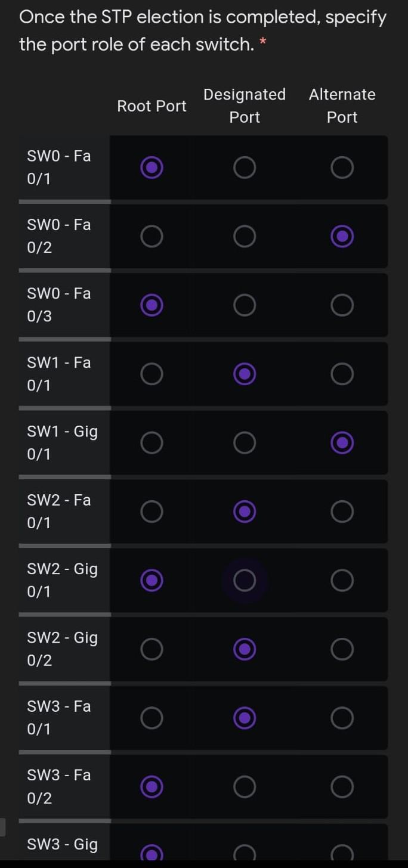Mark SW3 - Fa 0/1 as Root Port
The image size is (408, 868).
[152, 718]
